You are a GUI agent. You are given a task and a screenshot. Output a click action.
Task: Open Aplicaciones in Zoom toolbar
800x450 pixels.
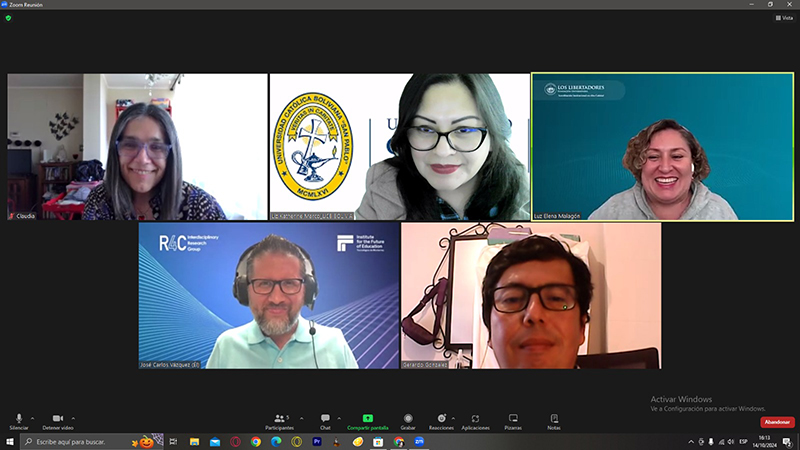pyautogui.click(x=475, y=420)
